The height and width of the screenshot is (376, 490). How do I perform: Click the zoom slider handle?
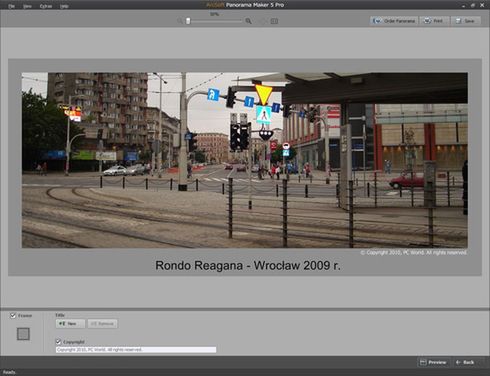tap(188, 21)
